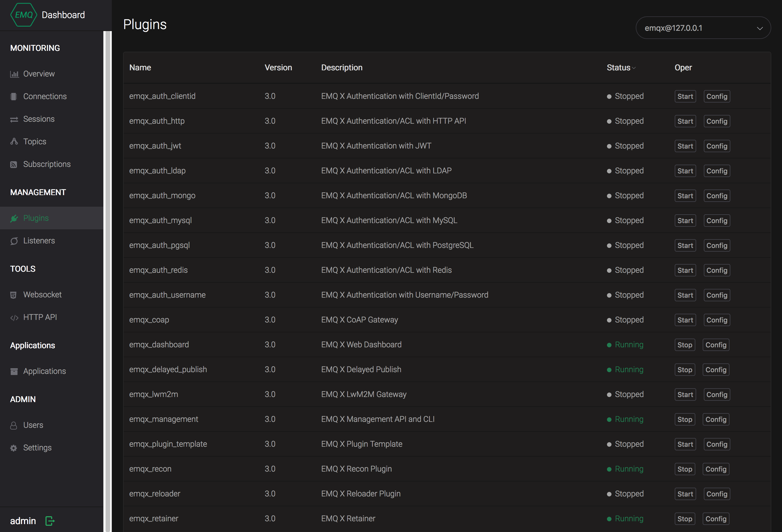Click the logout icon next to admin
The width and height of the screenshot is (782, 532).
click(50, 521)
